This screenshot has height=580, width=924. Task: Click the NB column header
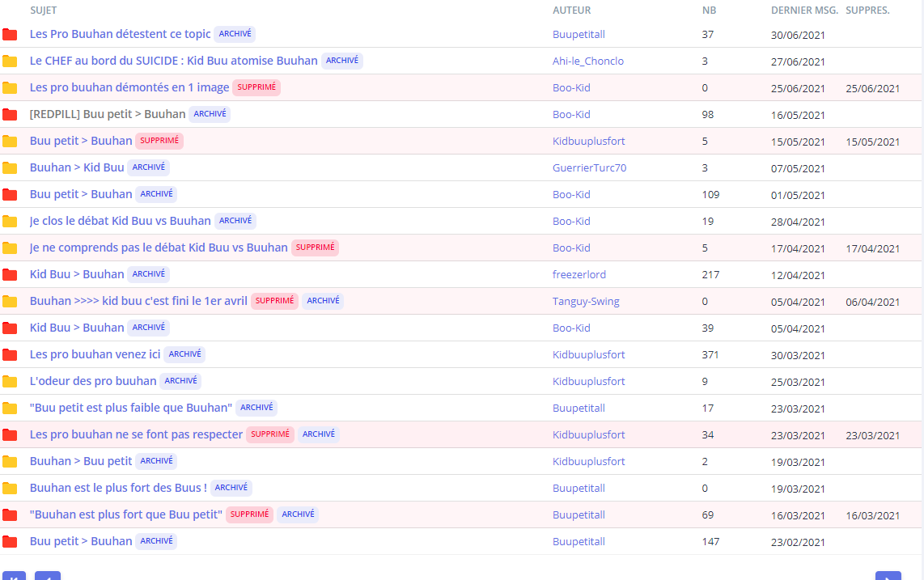pyautogui.click(x=709, y=10)
